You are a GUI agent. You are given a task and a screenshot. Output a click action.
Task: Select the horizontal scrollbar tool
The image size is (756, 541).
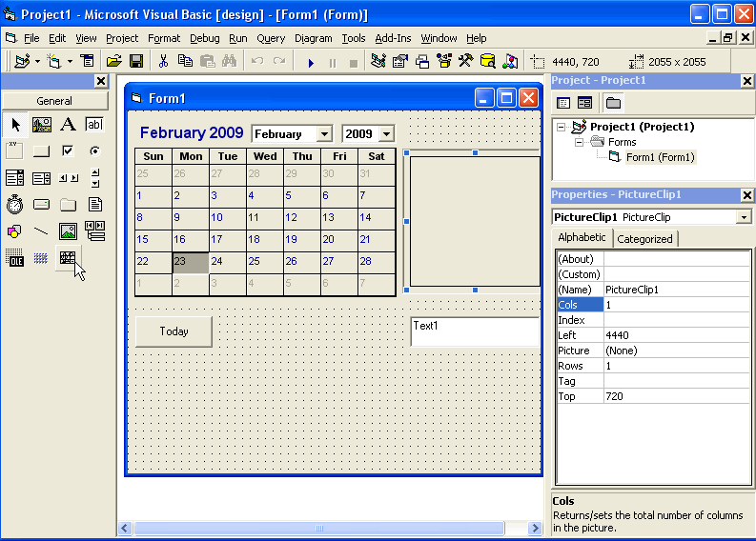coord(68,178)
